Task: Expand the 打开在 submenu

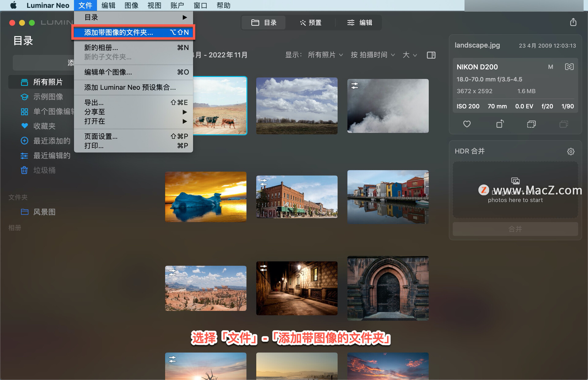Action: click(134, 121)
